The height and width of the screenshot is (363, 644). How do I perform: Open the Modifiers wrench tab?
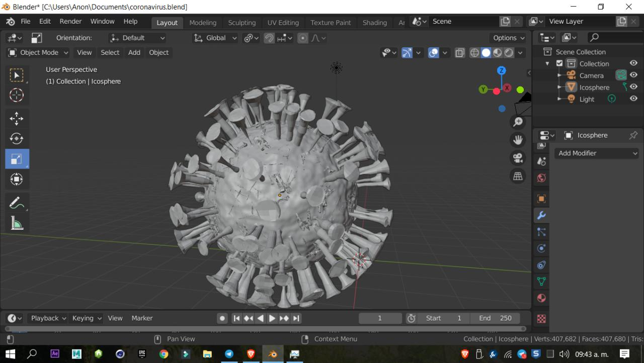(541, 215)
